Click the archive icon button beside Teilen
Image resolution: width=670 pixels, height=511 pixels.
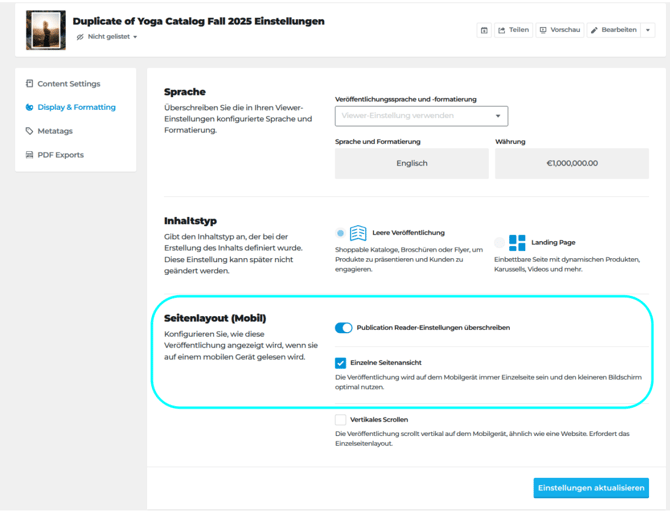[x=484, y=30]
